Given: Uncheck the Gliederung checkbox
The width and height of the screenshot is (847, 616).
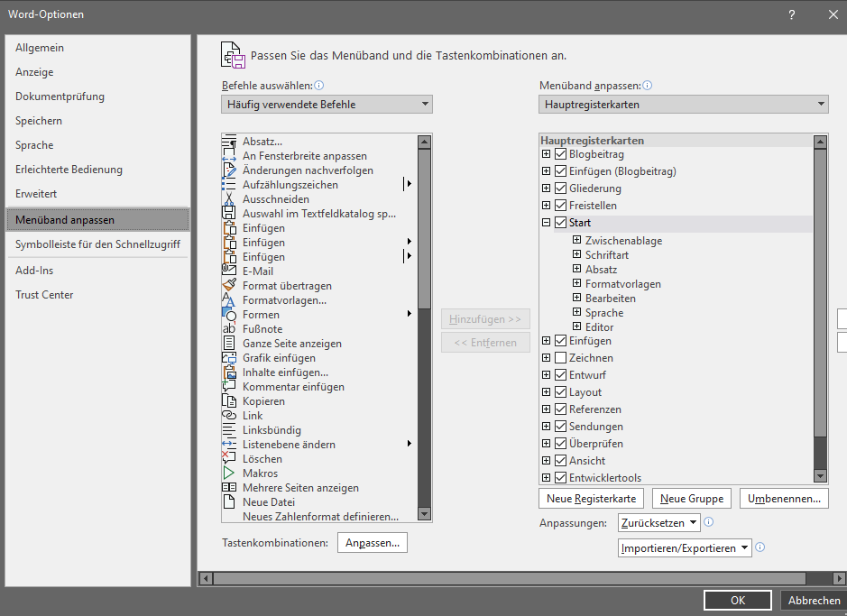Looking at the screenshot, I should (561, 188).
